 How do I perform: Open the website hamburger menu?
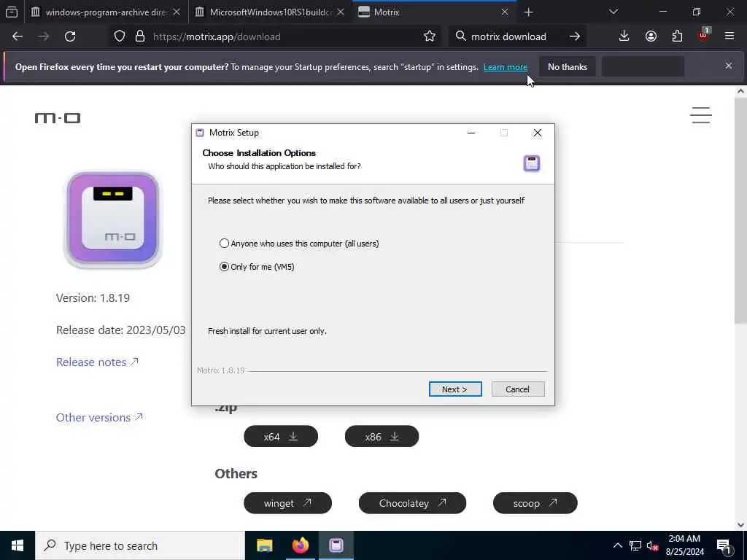(701, 115)
